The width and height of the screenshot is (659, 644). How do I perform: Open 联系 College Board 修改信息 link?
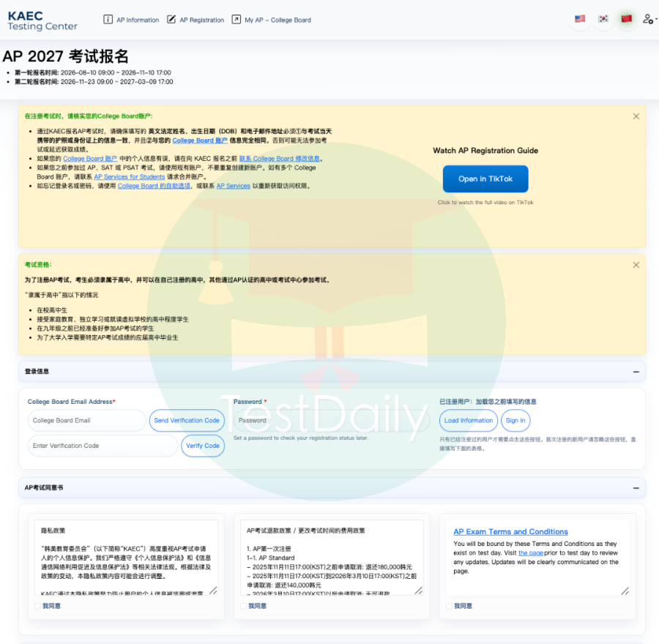tap(279, 158)
